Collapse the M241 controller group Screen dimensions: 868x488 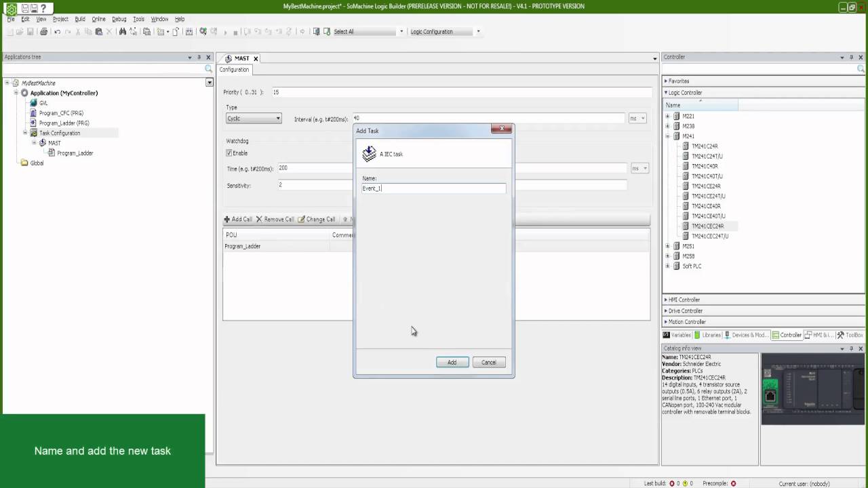667,136
